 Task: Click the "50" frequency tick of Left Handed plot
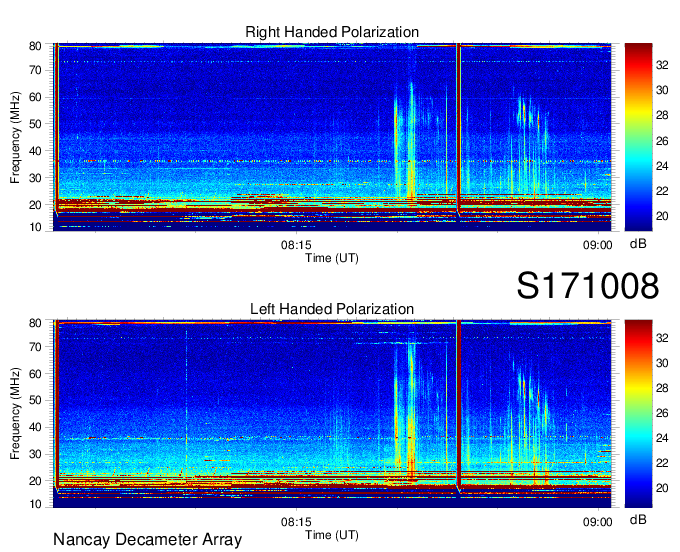pyautogui.click(x=35, y=401)
